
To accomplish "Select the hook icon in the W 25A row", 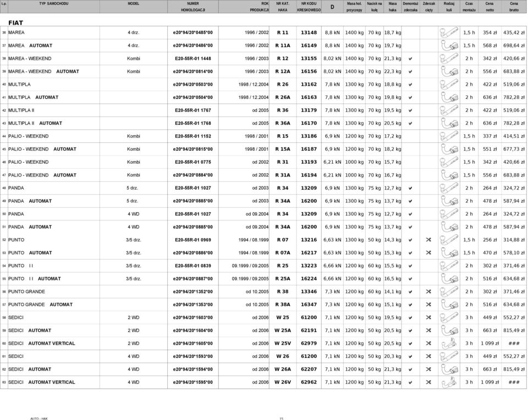I will (449, 330).
